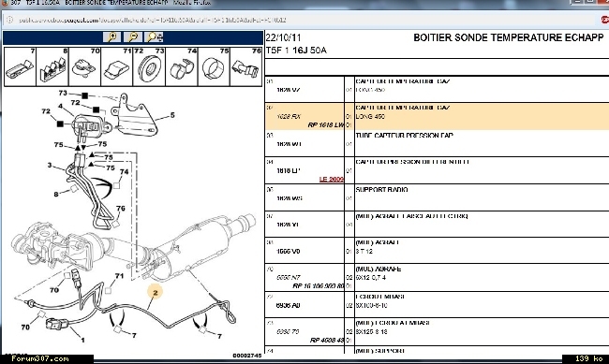The image size is (609, 364).
Task: Select the highlighted 1628 RX part row
Action: pyautogui.click(x=437, y=116)
